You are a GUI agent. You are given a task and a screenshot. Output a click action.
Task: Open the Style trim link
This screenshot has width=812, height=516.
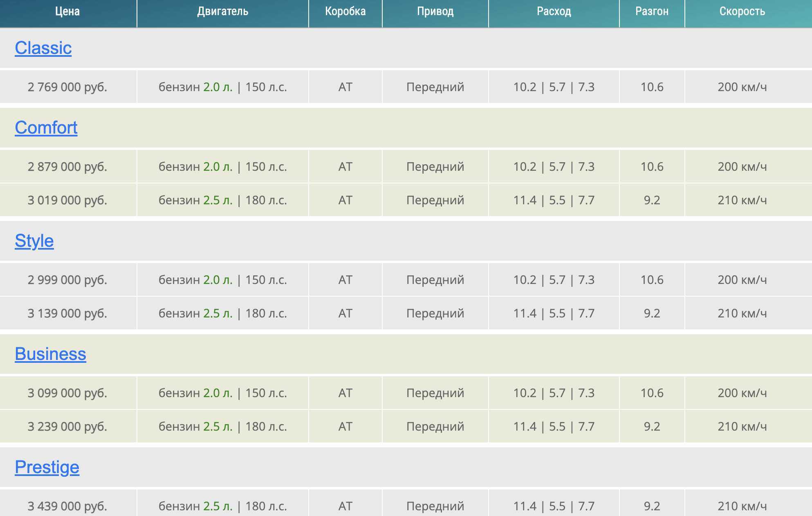tap(34, 241)
